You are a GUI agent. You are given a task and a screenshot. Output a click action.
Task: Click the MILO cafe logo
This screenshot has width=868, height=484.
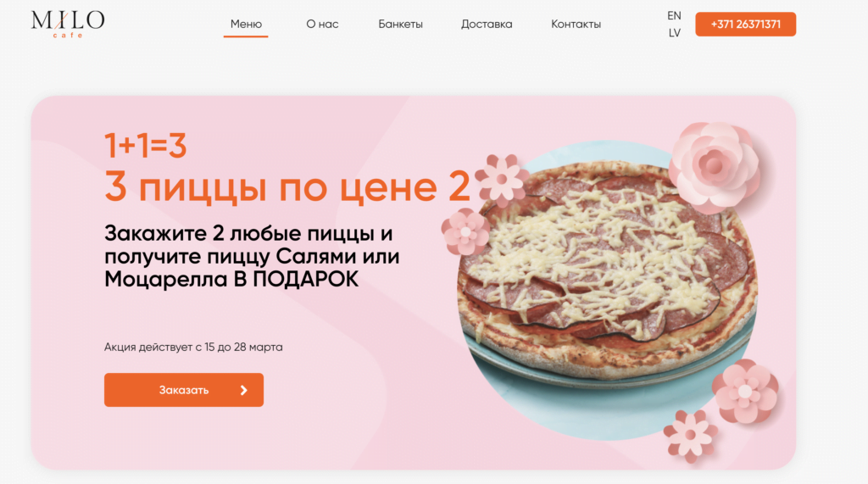[68, 23]
